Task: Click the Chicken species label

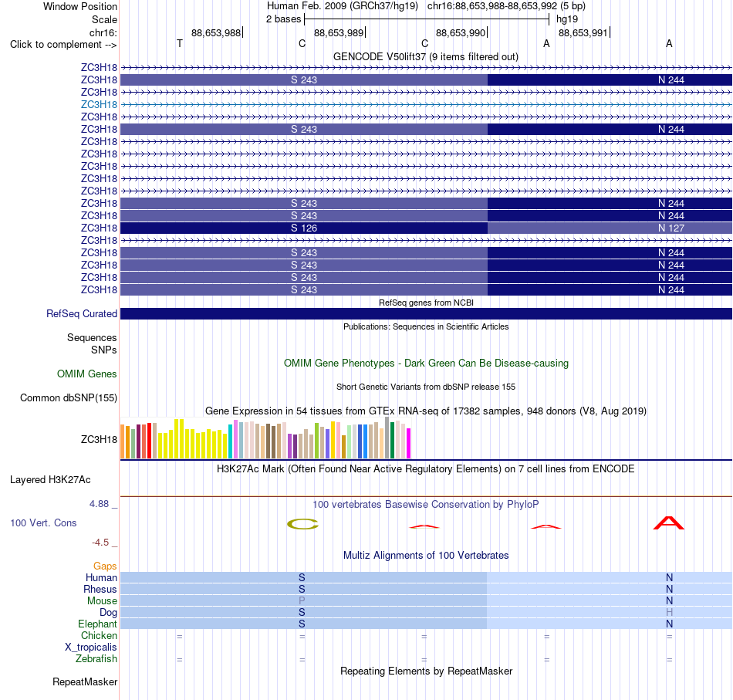Action: (x=99, y=635)
